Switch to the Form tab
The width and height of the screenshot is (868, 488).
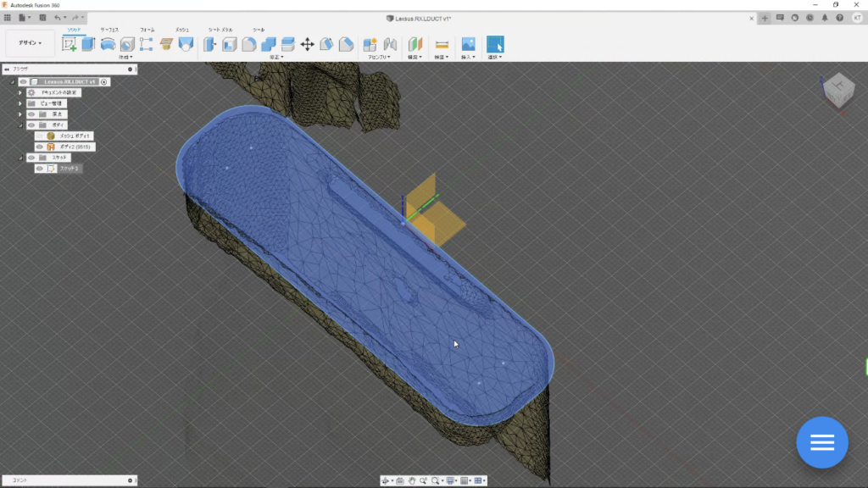147,30
